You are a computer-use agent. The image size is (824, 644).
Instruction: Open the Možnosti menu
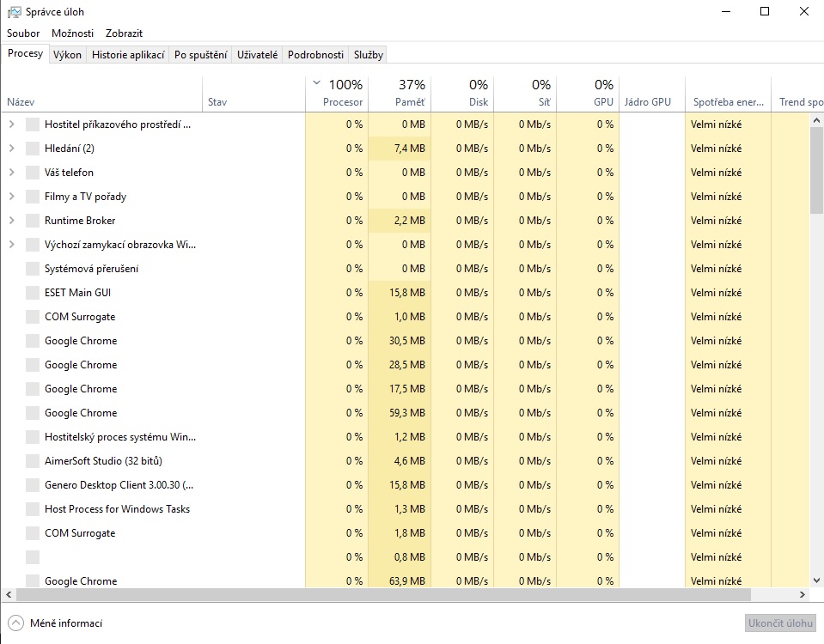click(72, 33)
